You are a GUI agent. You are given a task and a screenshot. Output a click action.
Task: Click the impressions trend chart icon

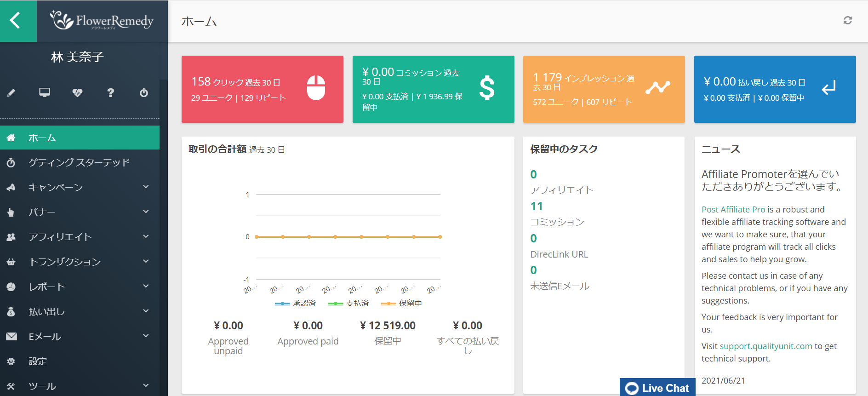coord(658,87)
